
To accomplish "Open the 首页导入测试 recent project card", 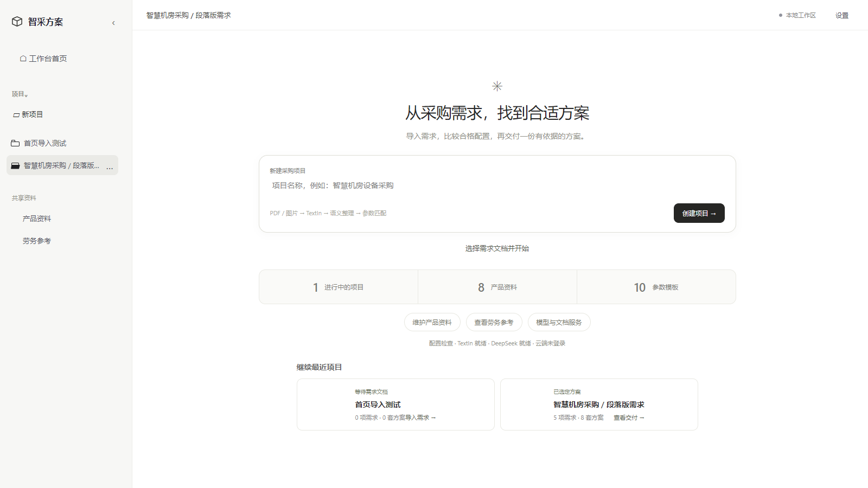I will pos(395,404).
